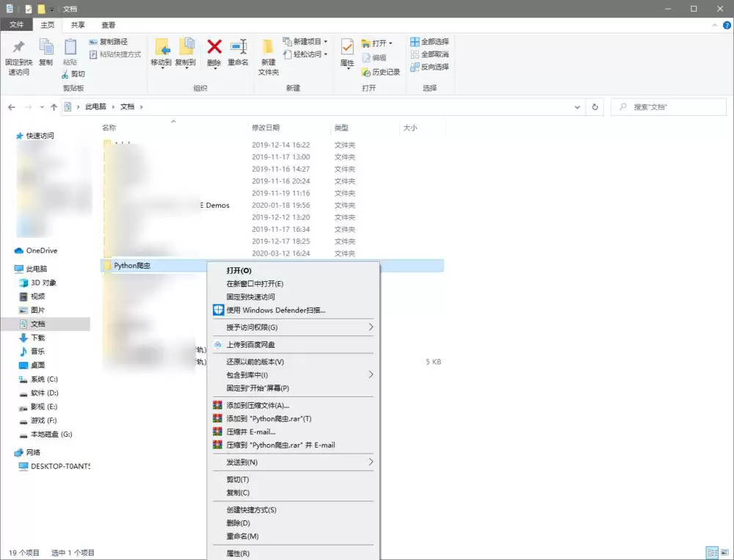Switch to the 查看 (View) ribbon tab
This screenshot has height=560, width=734.
click(108, 24)
